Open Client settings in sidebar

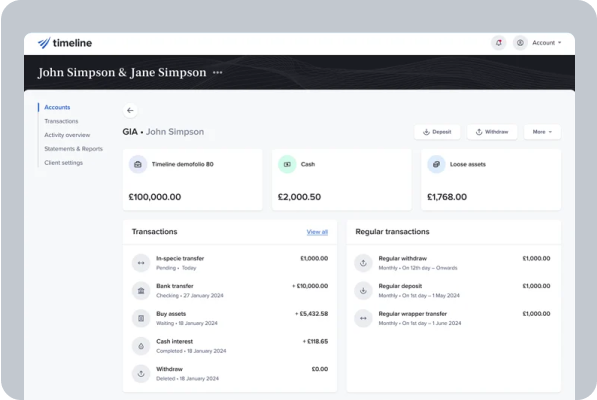click(x=64, y=163)
